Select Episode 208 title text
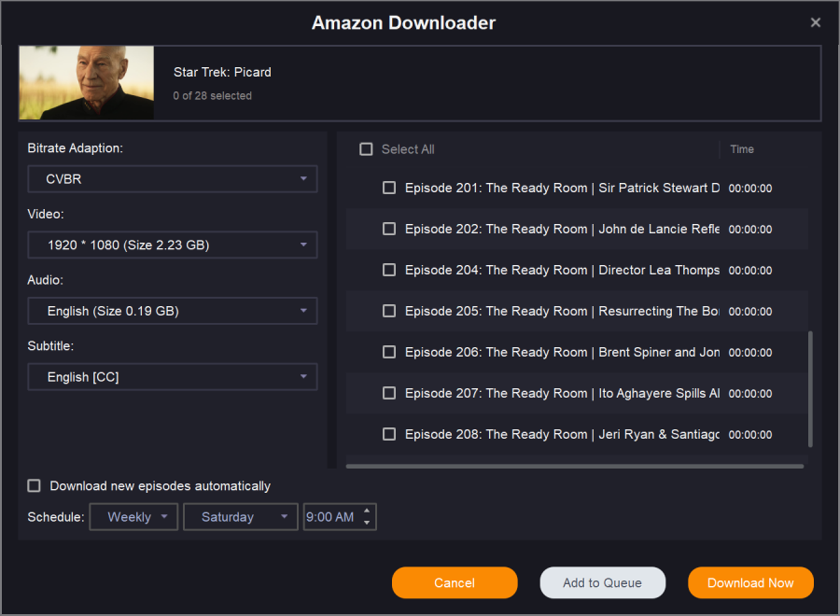Viewport: 840px width, 616px height. (x=562, y=434)
